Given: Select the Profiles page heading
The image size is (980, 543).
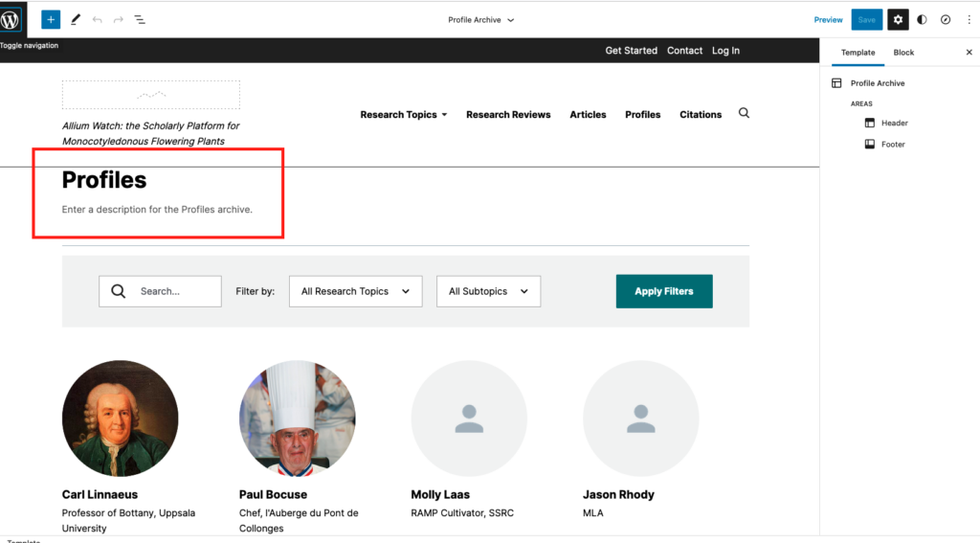Looking at the screenshot, I should click(103, 180).
